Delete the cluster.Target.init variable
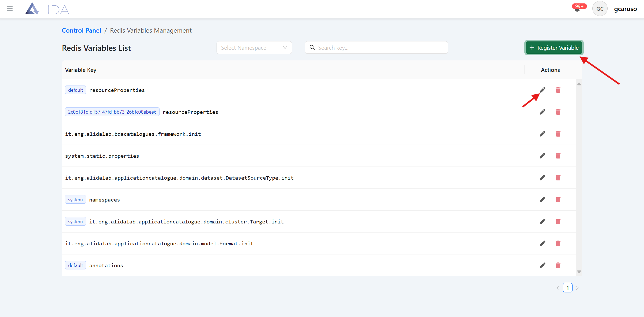 558,222
